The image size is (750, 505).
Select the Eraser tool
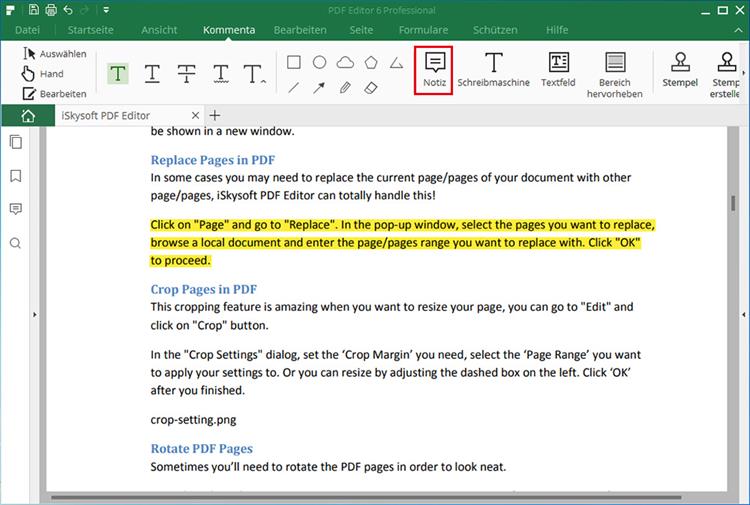(371, 88)
